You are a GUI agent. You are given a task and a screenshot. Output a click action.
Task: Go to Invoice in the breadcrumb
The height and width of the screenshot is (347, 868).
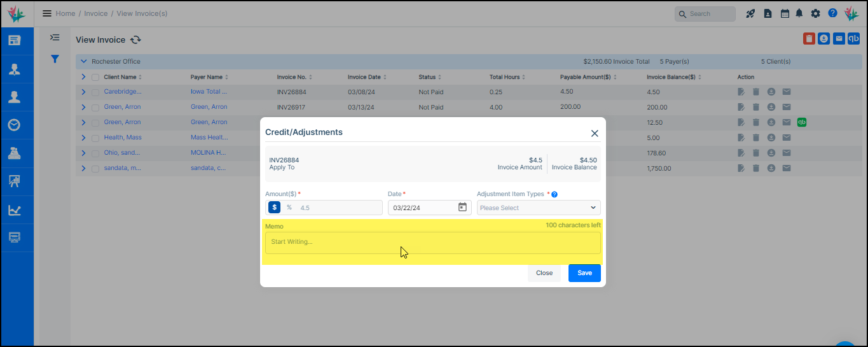95,13
